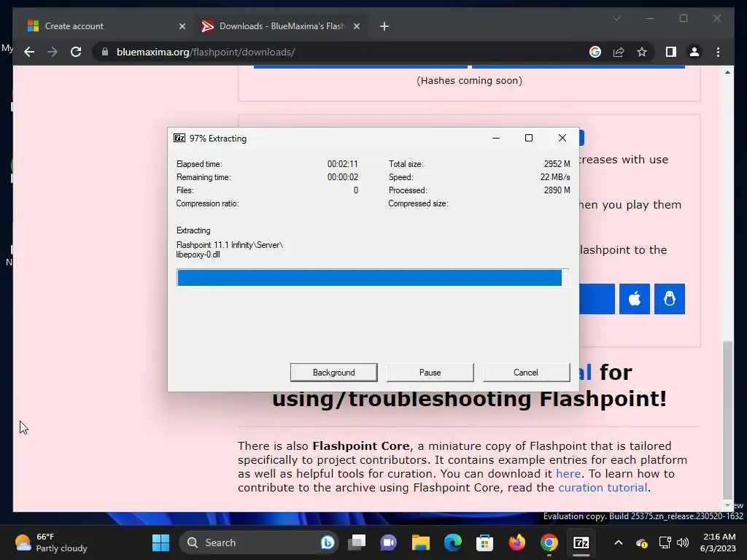Screen dimensions: 747x560
Task: Open Google icon in address bar
Action: 595,52
